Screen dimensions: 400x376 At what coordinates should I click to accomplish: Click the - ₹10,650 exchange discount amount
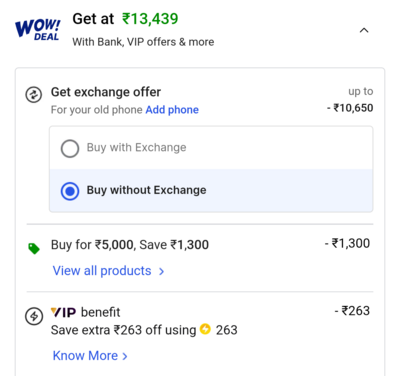[x=350, y=108]
